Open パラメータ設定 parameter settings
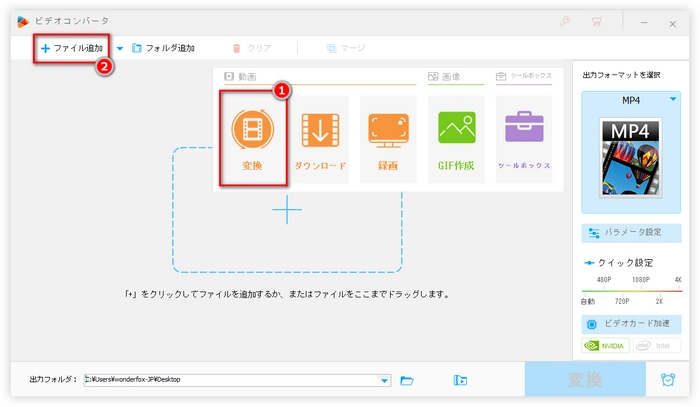 pyautogui.click(x=631, y=232)
